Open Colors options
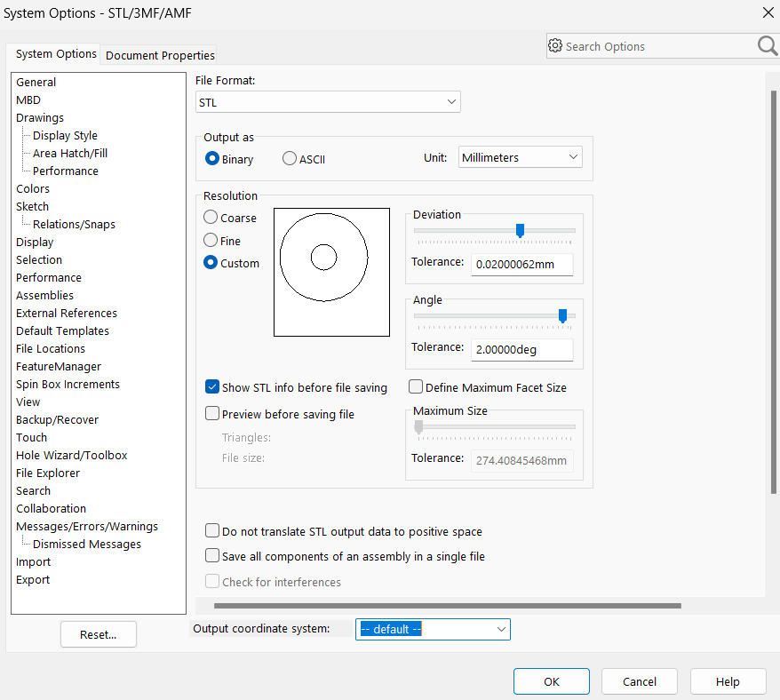The width and height of the screenshot is (780, 700). (33, 189)
